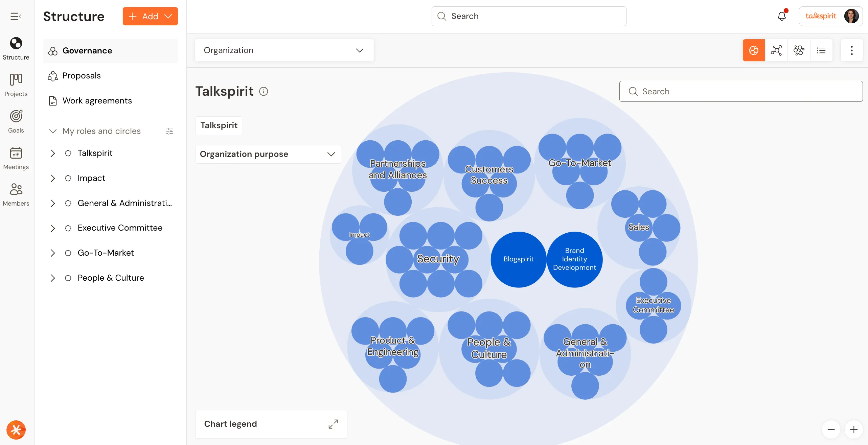Open Proposals in the Structure menu
Screen dimensions: 868x445
click(x=82, y=76)
